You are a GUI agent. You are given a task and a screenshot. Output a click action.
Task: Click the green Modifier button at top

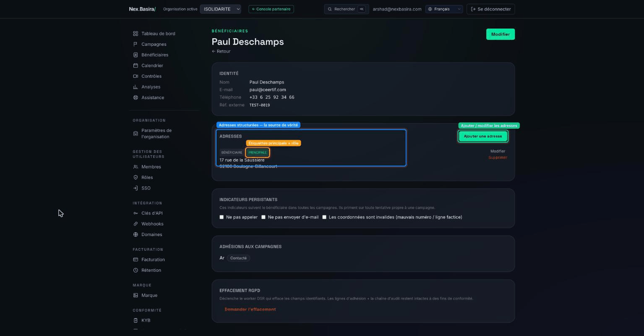coord(500,34)
